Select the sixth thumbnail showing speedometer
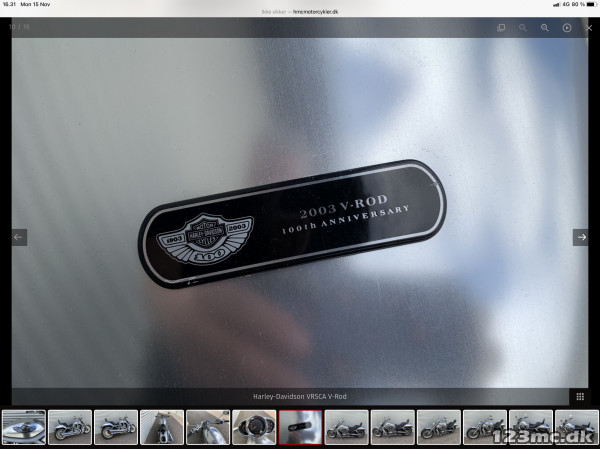Image resolution: width=600 pixels, height=449 pixels. 254,427
